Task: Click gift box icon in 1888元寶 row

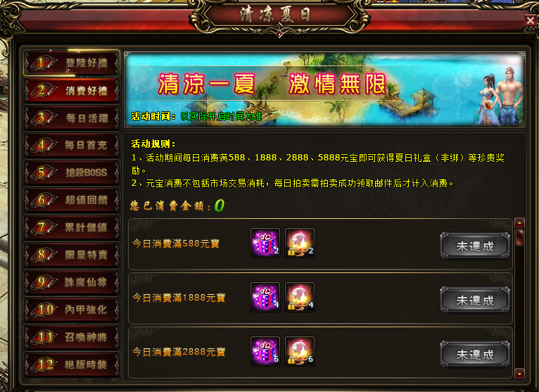Action: pos(265,297)
